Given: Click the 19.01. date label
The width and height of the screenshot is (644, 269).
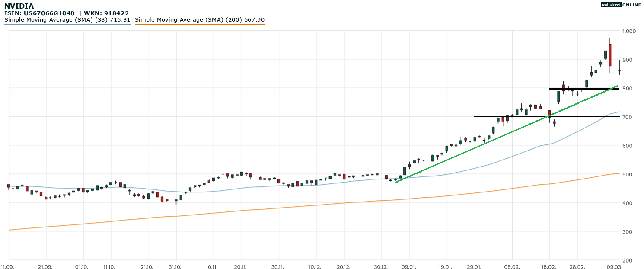Looking at the screenshot, I should click(446, 267).
